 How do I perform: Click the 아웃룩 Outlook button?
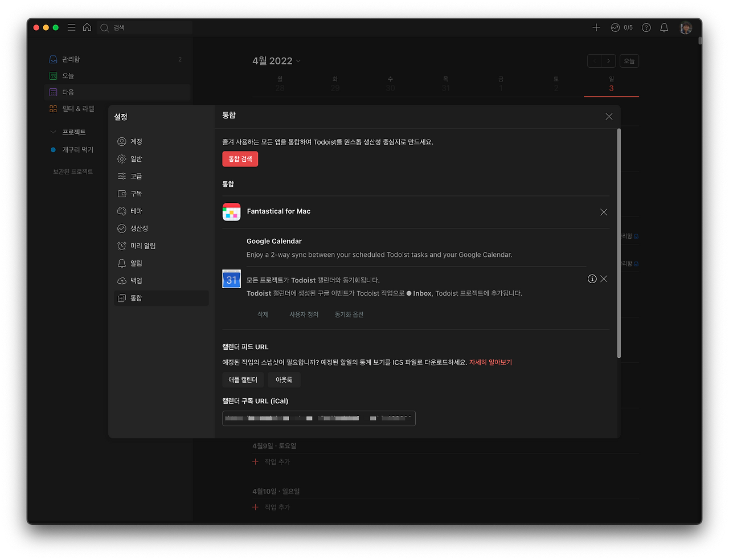point(284,380)
